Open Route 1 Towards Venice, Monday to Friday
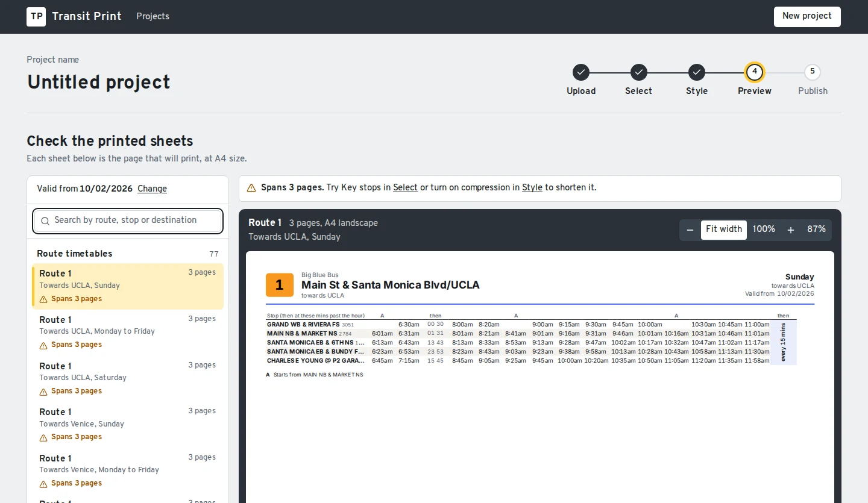Image resolution: width=868 pixels, height=503 pixels. [x=128, y=471]
